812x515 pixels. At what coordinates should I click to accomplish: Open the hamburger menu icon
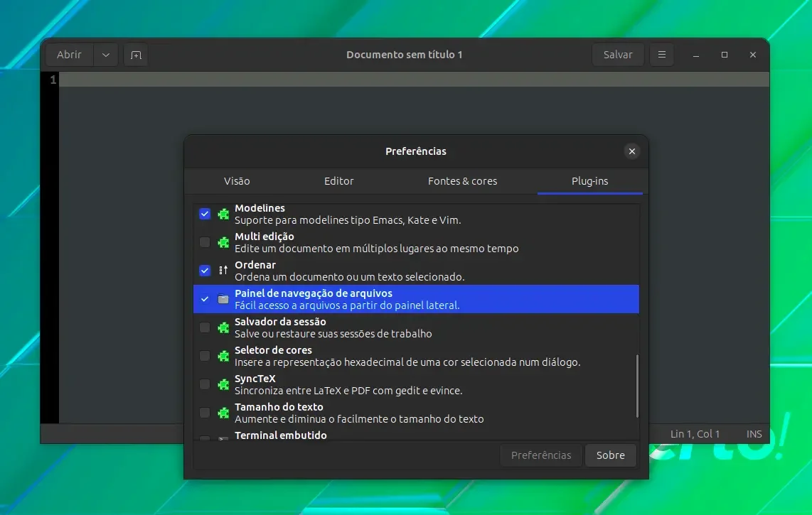(x=662, y=55)
